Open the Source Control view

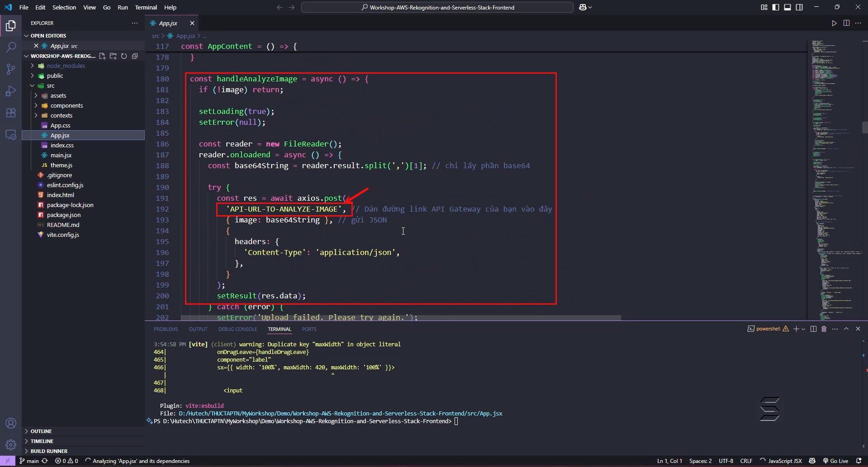[x=11, y=69]
